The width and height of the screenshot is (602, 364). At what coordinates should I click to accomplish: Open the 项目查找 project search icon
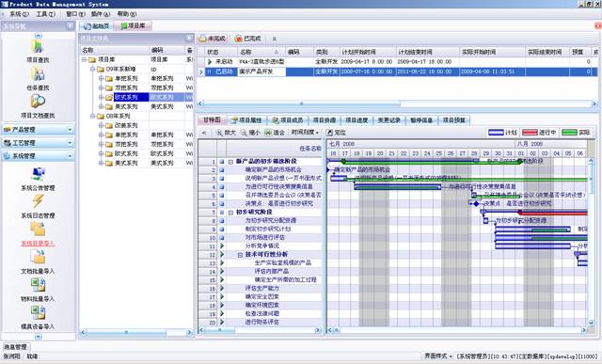[38, 46]
